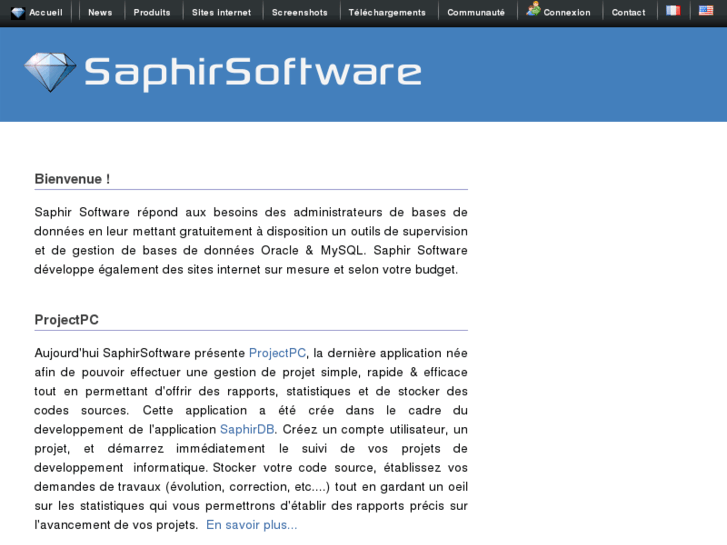This screenshot has height=545, width=727.
Task: Open the Téléchargements menu item
Action: (387, 13)
